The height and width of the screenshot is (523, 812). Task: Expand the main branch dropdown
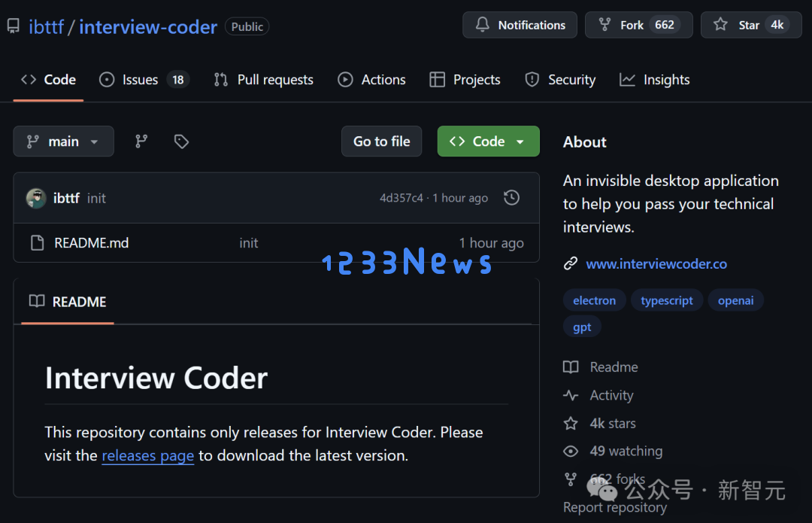64,141
